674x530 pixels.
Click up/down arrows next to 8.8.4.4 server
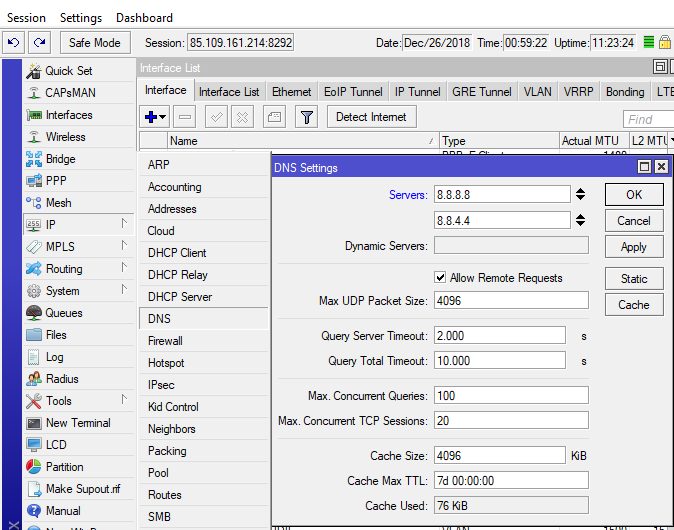pyautogui.click(x=580, y=220)
